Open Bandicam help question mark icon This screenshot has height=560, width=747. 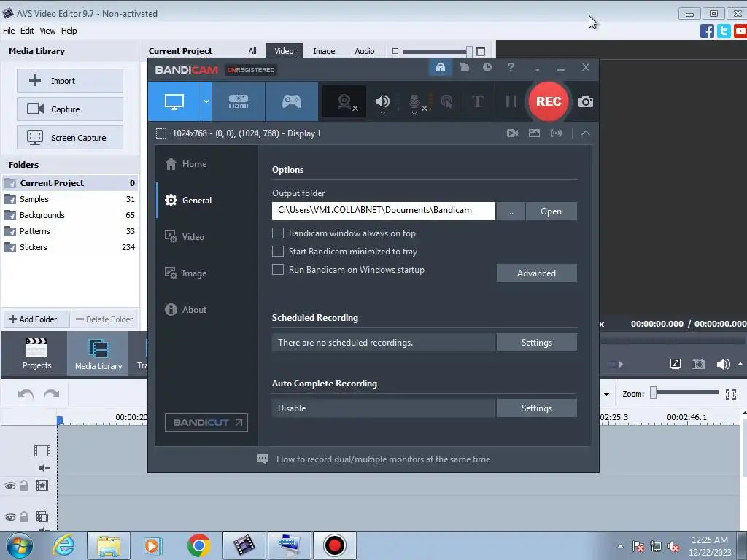[x=511, y=68]
